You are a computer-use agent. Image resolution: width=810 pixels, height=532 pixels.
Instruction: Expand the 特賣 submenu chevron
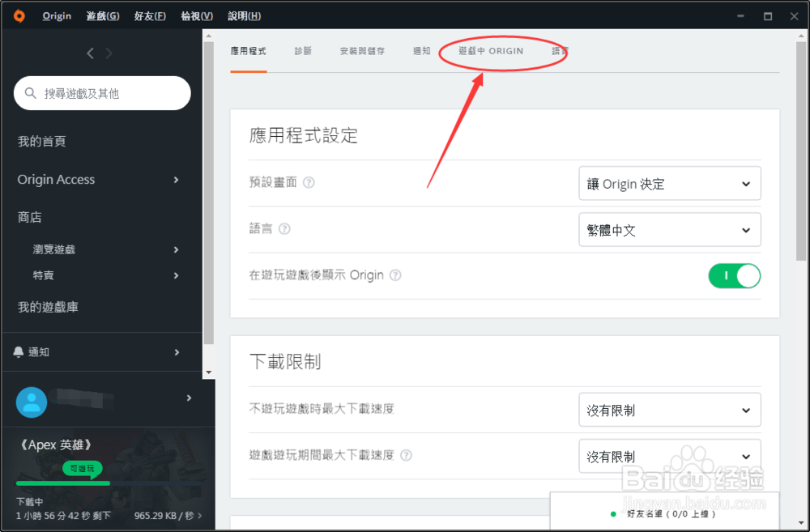point(176,275)
